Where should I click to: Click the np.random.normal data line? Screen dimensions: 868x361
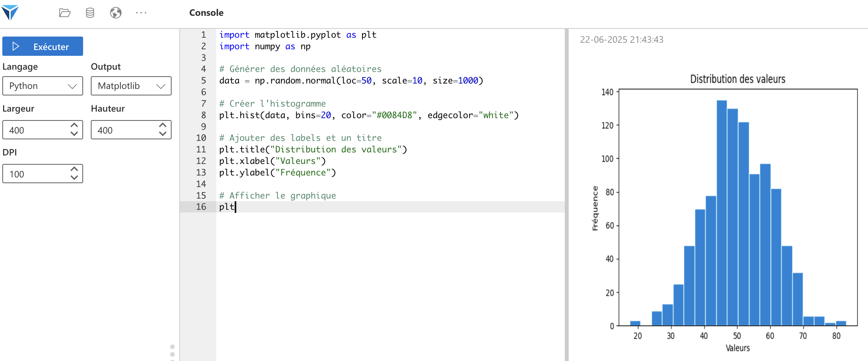click(x=351, y=80)
